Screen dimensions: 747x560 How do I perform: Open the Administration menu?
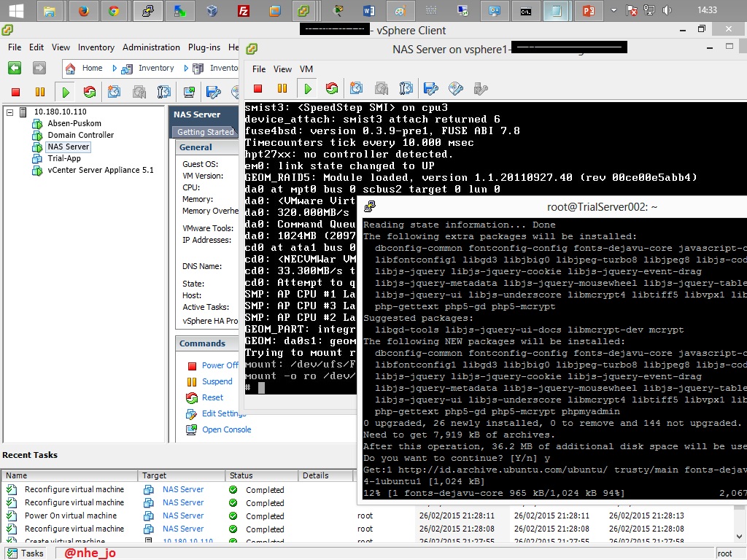pyautogui.click(x=151, y=47)
